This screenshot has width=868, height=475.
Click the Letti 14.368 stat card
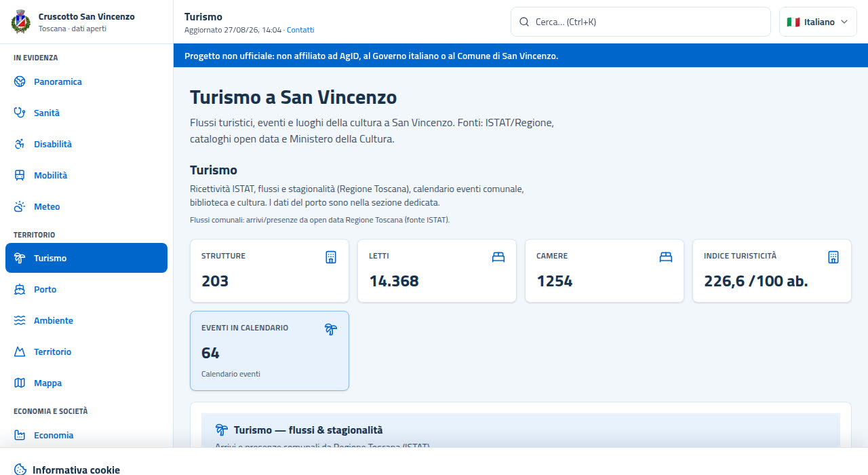point(437,271)
